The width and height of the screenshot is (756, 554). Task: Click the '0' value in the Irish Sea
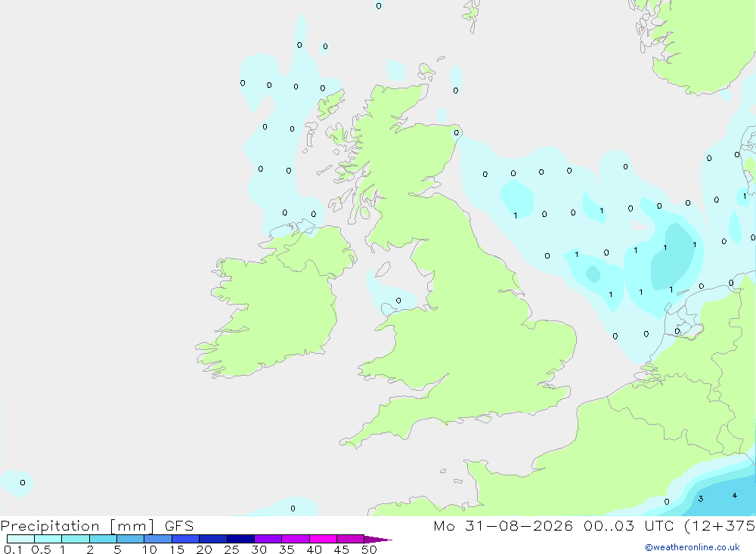[x=398, y=301]
